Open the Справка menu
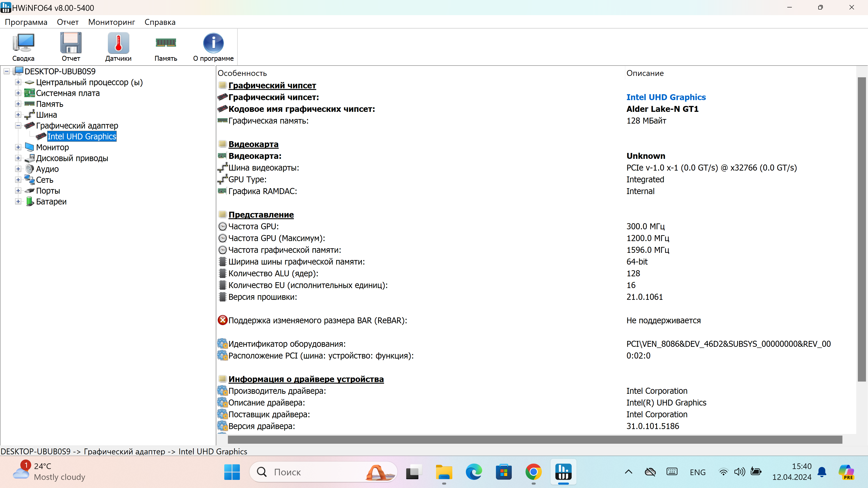Screen dimensions: 868x488 [160, 22]
